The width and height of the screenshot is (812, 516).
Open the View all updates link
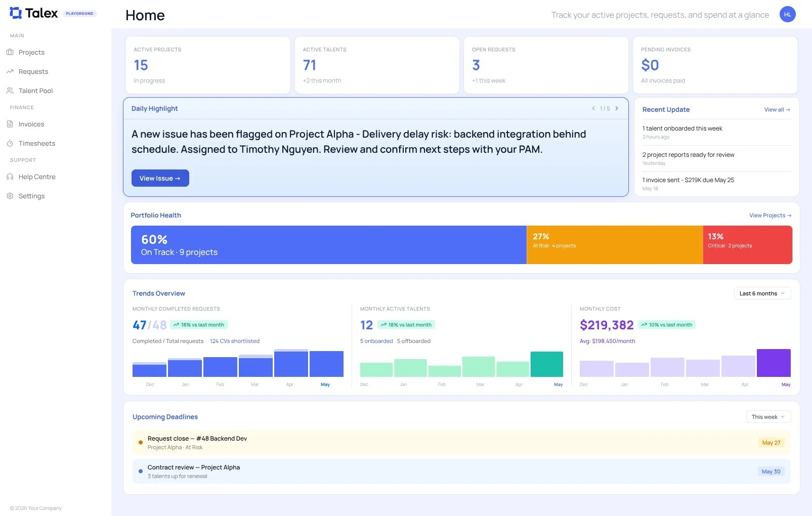click(777, 110)
